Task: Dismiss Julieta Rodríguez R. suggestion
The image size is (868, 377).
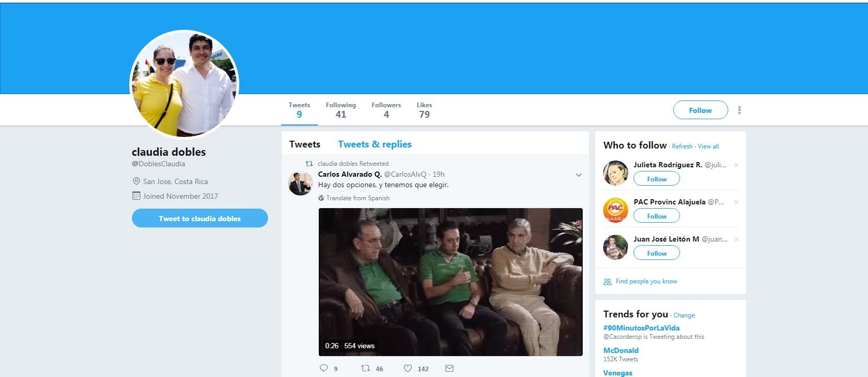Action: 736,165
